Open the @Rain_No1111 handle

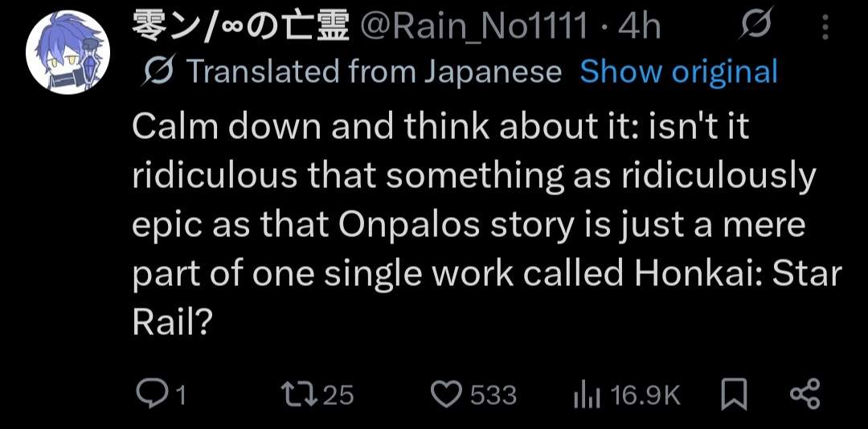point(473,27)
